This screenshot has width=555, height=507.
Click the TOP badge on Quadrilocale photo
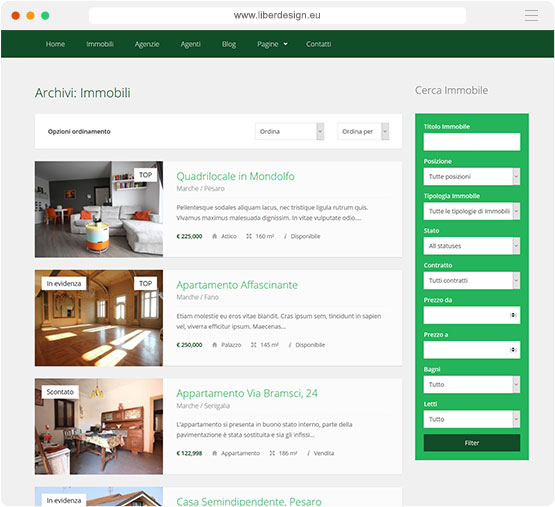point(145,175)
